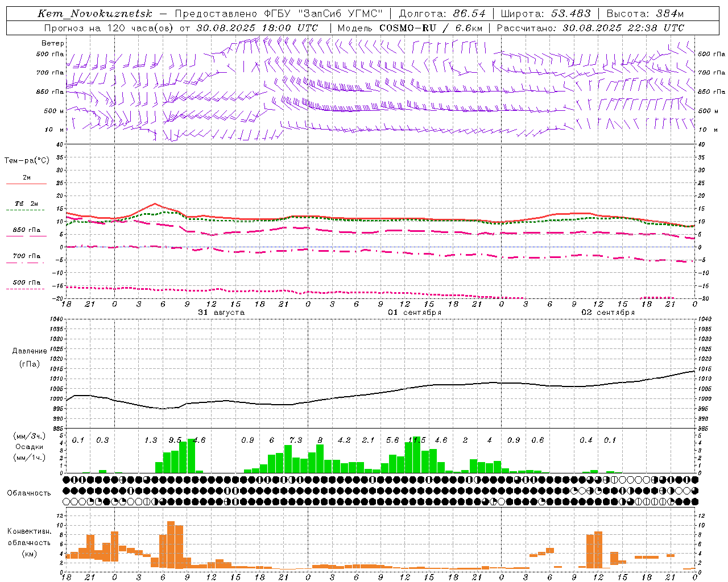The image size is (728, 582).
Task: Click the 850 гПа temperature legend entry
Action: (x=26, y=230)
